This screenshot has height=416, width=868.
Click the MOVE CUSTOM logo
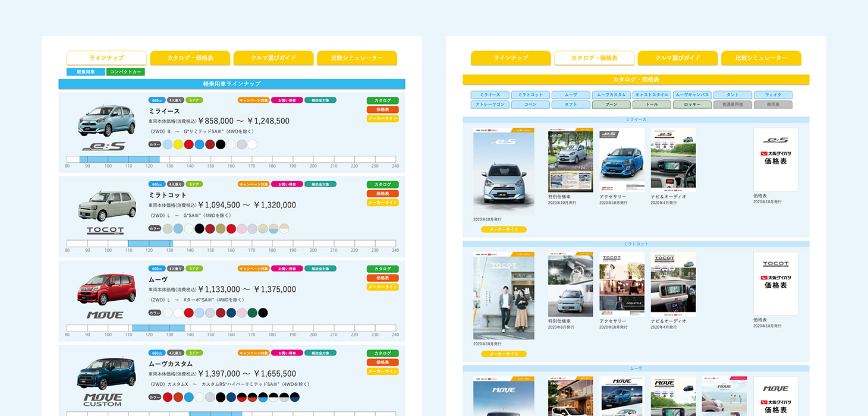pyautogui.click(x=103, y=399)
